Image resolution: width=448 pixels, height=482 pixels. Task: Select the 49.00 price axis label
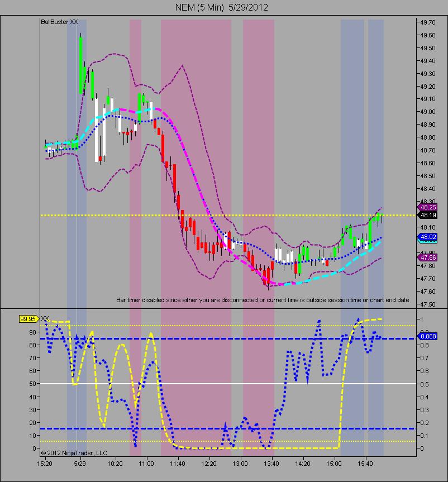[428, 112]
